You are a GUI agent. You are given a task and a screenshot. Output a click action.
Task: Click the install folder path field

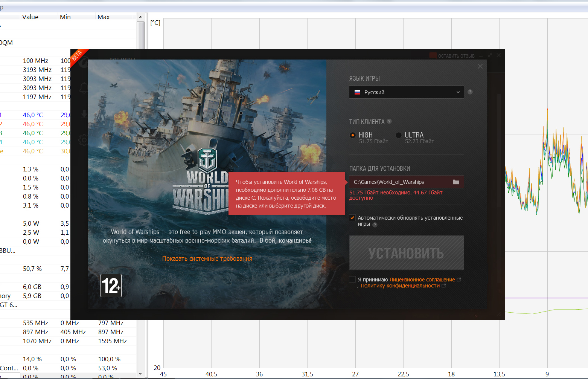click(406, 182)
